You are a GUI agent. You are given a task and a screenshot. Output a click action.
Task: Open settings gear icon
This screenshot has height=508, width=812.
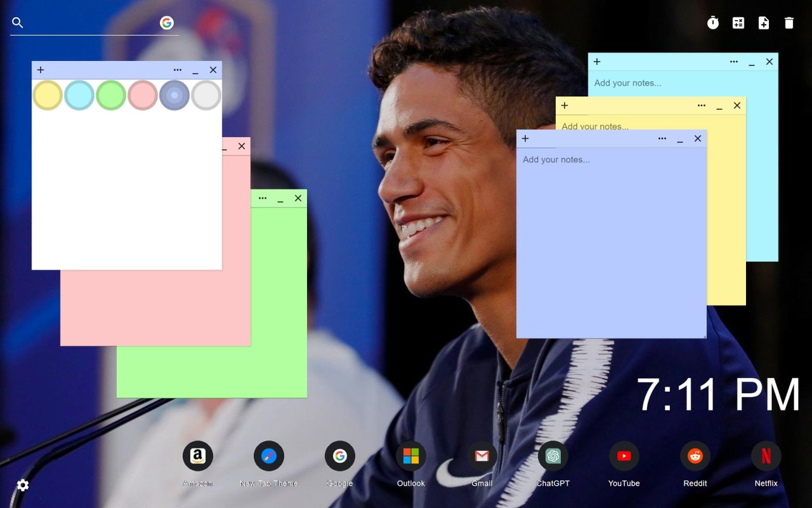pyautogui.click(x=23, y=485)
